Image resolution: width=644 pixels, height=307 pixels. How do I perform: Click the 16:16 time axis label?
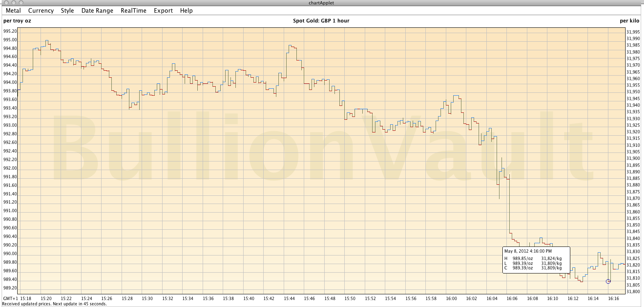pos(614,299)
